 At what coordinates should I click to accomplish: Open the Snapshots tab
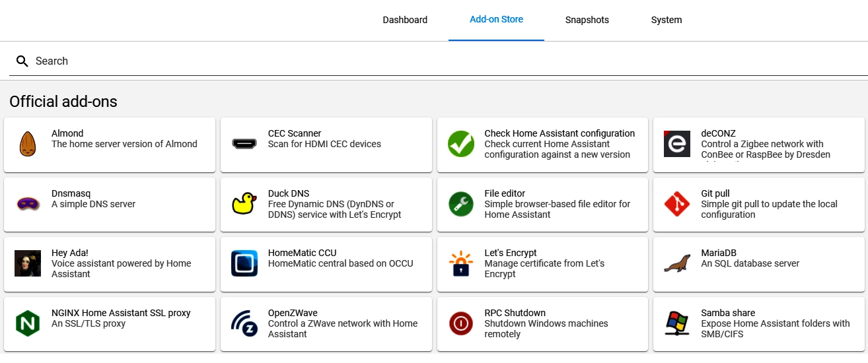tap(587, 20)
